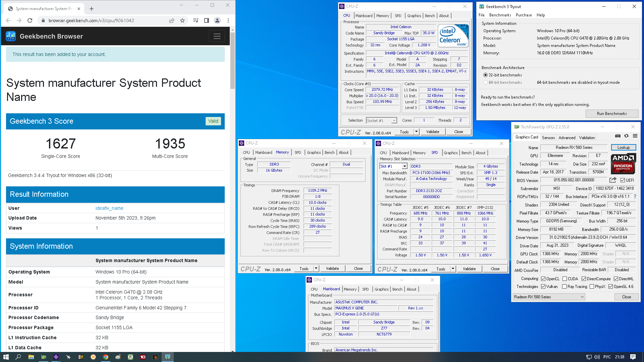Toggle the CUDA checkbox
This screenshot has width=644, height=362.
click(565, 279)
